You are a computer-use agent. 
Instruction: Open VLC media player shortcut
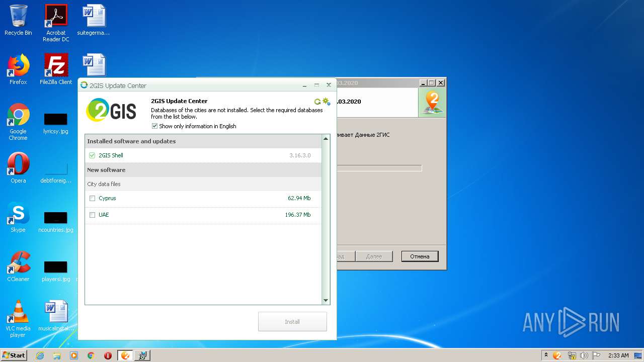click(x=18, y=319)
